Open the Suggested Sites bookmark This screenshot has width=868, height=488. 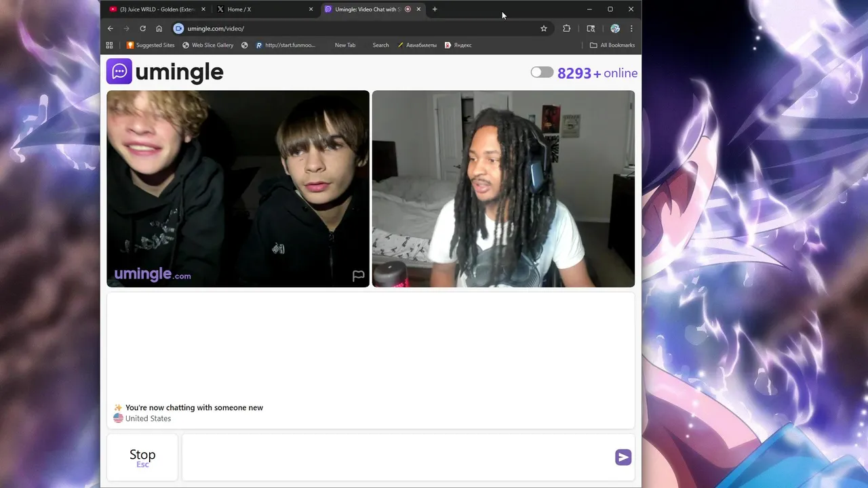point(151,45)
